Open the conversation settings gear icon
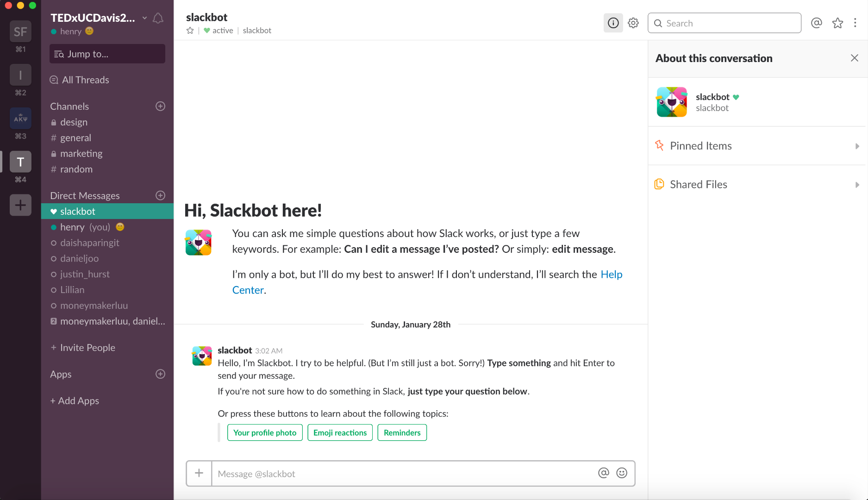The image size is (868, 500). click(x=633, y=23)
